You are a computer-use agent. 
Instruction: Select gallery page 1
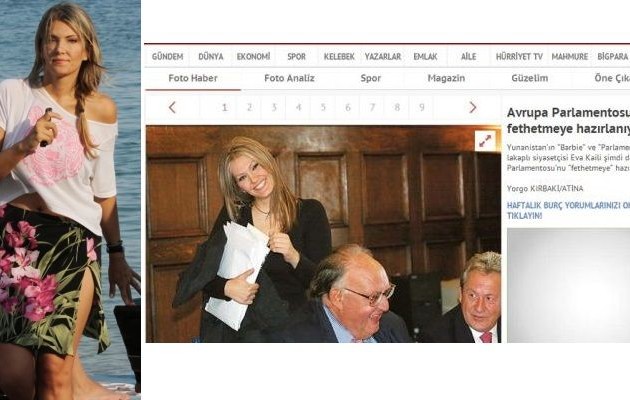click(x=225, y=108)
